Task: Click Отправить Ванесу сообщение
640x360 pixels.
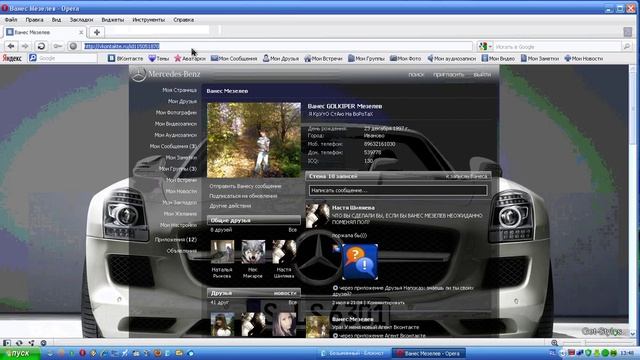Action: click(245, 186)
